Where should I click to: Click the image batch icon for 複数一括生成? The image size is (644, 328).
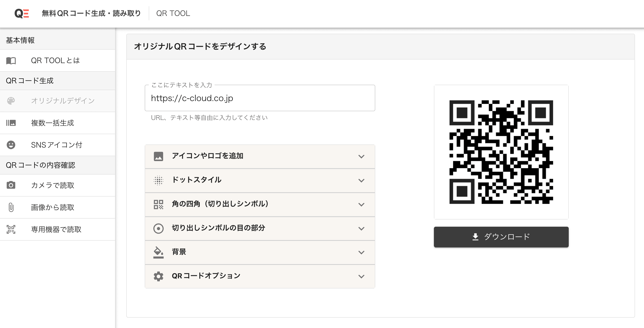pos(11,123)
